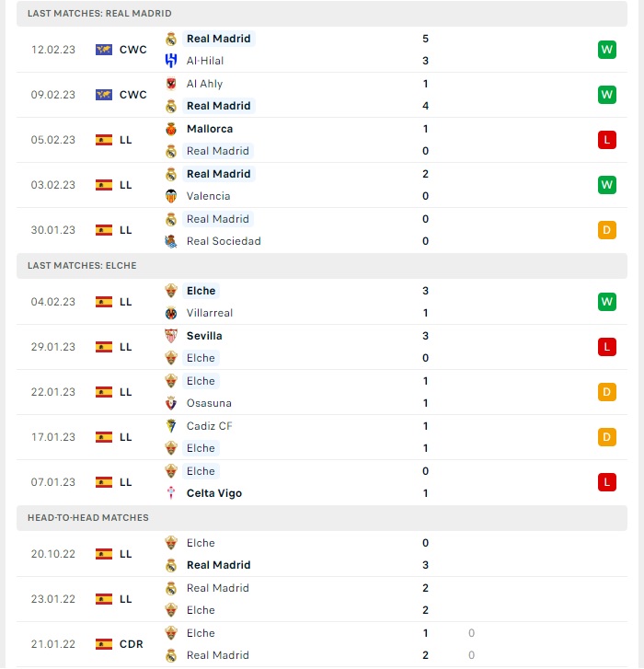
Task: Click the Al Ahly club crest
Action: point(171,84)
